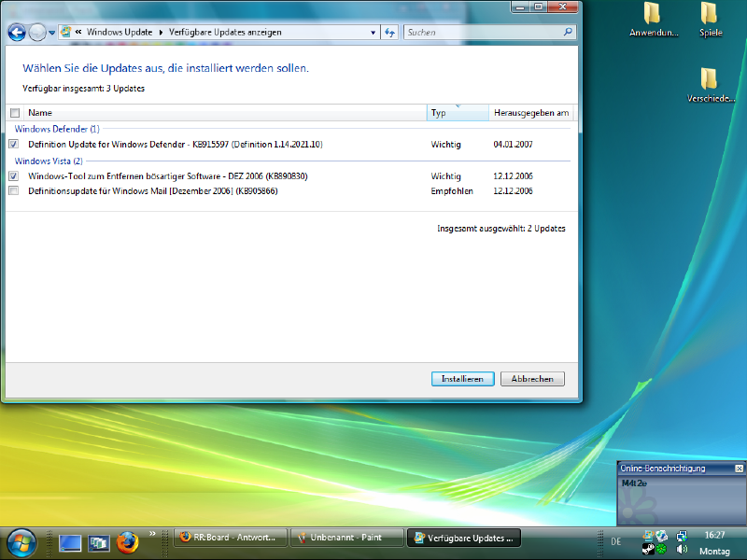Click the refresh button beside address bar

pos(389,33)
